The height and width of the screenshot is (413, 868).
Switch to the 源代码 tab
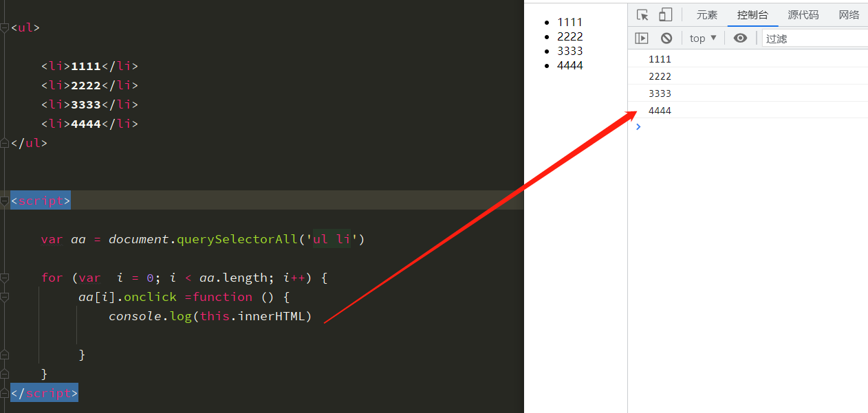[x=803, y=15]
